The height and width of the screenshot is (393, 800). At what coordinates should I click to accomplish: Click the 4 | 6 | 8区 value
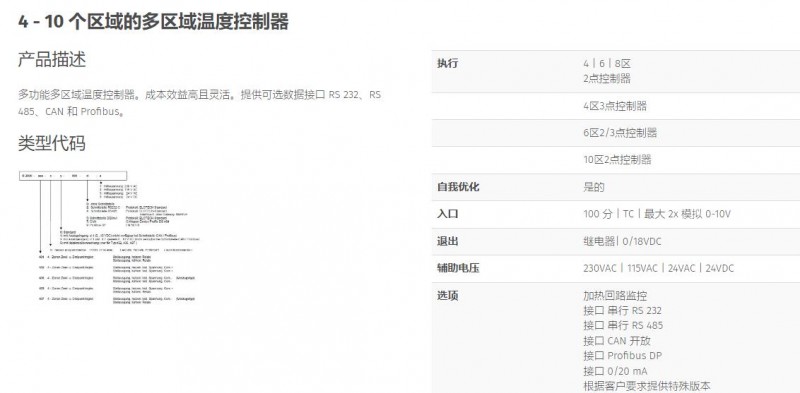[x=607, y=64]
